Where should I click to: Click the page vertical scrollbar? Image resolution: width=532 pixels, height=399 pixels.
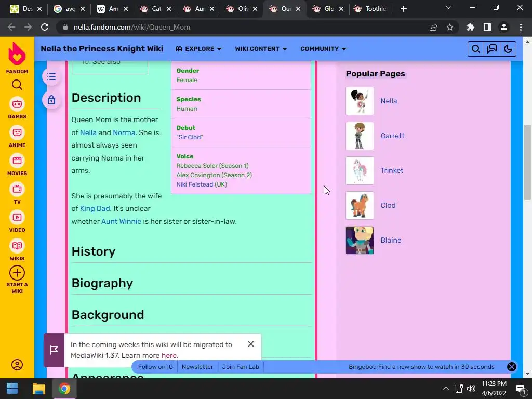[527, 163]
